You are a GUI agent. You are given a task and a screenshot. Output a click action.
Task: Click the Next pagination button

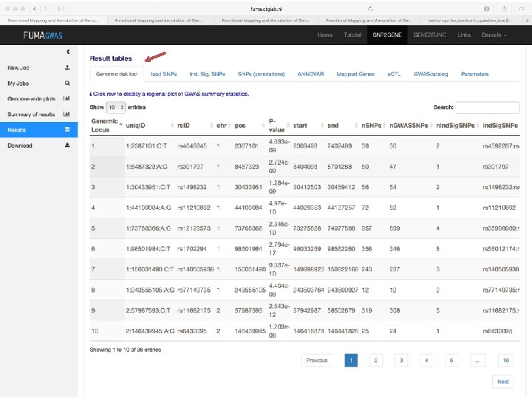[x=503, y=382]
